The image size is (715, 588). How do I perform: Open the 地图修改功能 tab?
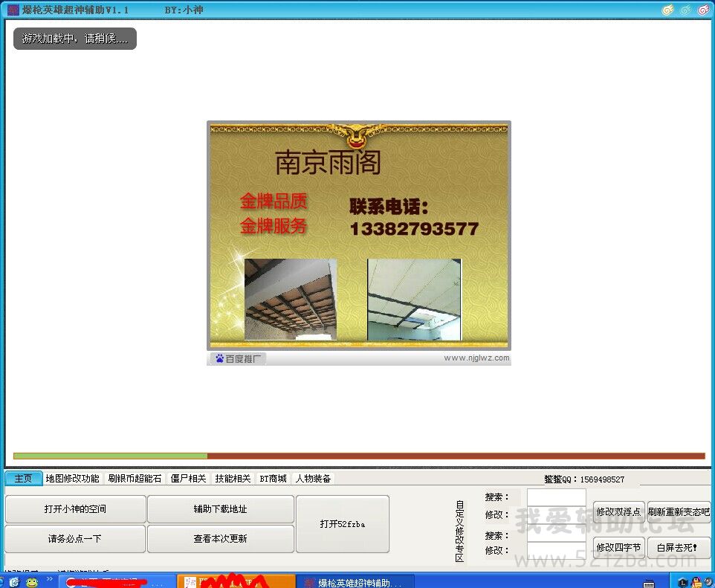(x=72, y=479)
